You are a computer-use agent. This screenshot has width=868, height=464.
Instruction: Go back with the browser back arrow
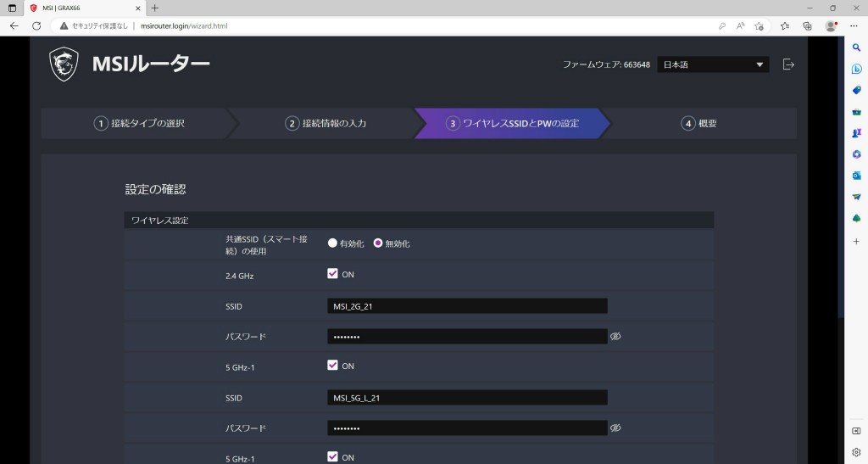[x=14, y=26]
